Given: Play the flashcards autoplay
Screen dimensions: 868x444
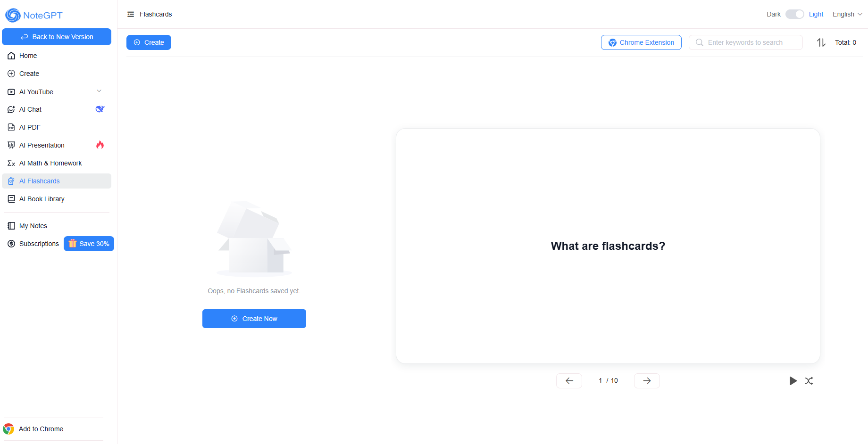Looking at the screenshot, I should pos(793,381).
